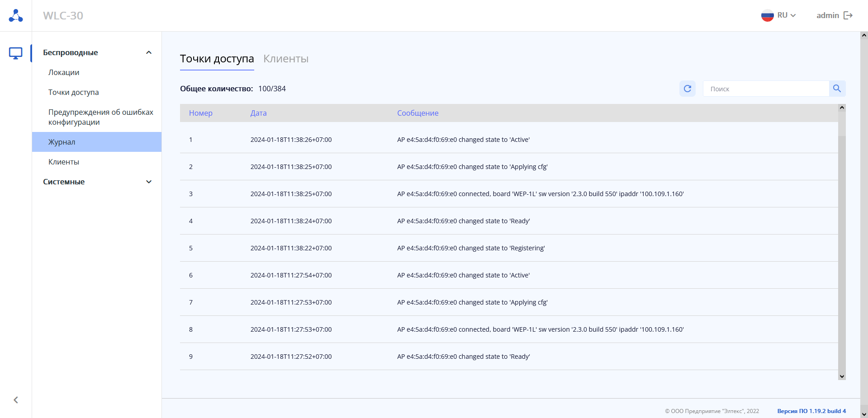This screenshot has width=868, height=418.
Task: Click the table scrollbar down arrow
Action: click(841, 376)
